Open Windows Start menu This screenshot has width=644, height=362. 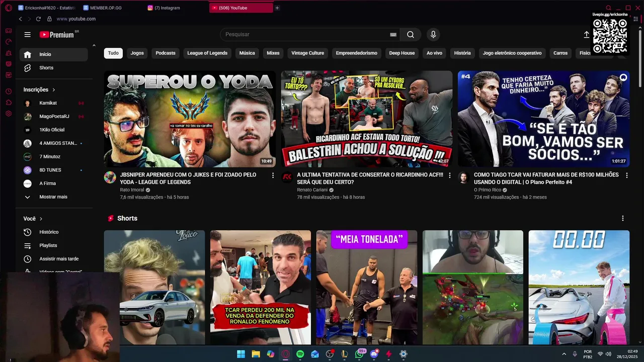pyautogui.click(x=241, y=354)
